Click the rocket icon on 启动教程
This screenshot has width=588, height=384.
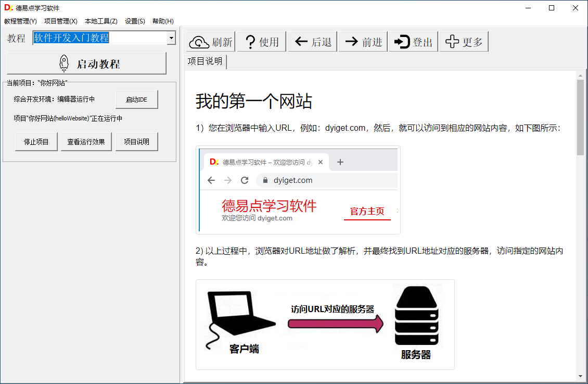pyautogui.click(x=64, y=64)
